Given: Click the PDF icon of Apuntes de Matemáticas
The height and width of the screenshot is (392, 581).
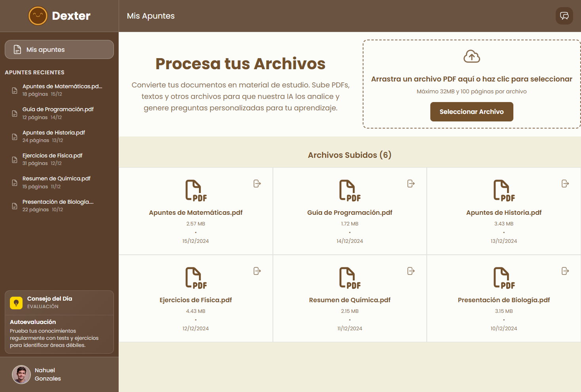Looking at the screenshot, I should click(195, 190).
